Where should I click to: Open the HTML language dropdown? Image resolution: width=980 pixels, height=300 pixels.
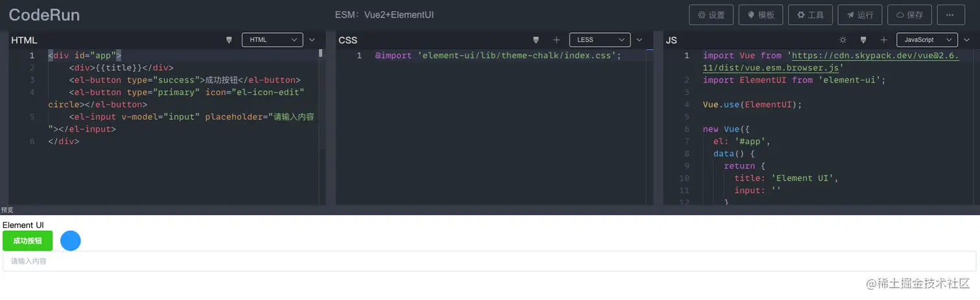point(272,40)
